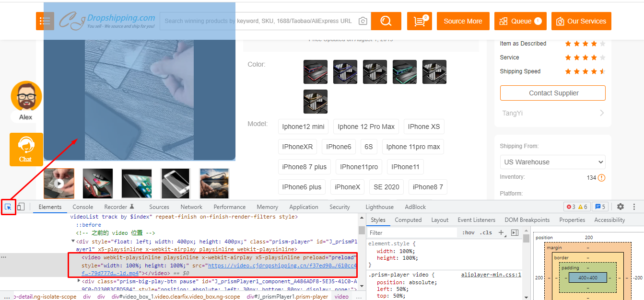
Task: Click the Source More button
Action: (463, 21)
